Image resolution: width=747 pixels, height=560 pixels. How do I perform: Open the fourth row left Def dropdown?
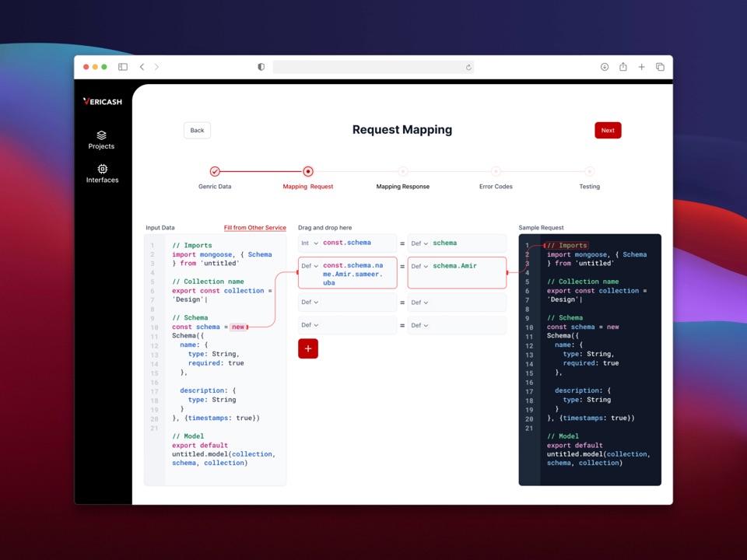(310, 325)
